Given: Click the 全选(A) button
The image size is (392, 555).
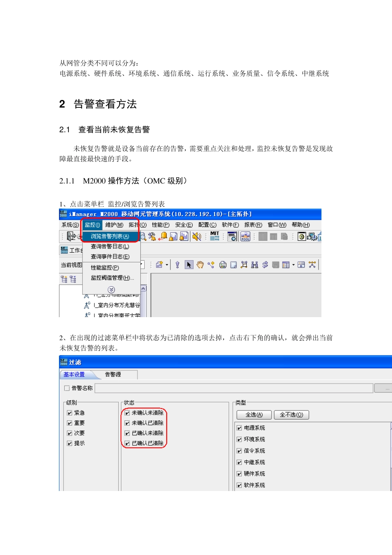Looking at the screenshot, I should pyautogui.click(x=254, y=415).
